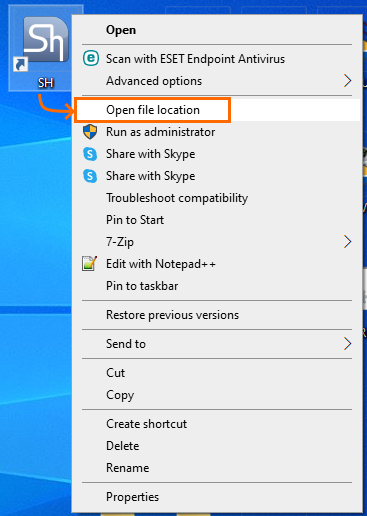Expand the Send to submenu arrow
367x516 pixels.
tap(347, 344)
